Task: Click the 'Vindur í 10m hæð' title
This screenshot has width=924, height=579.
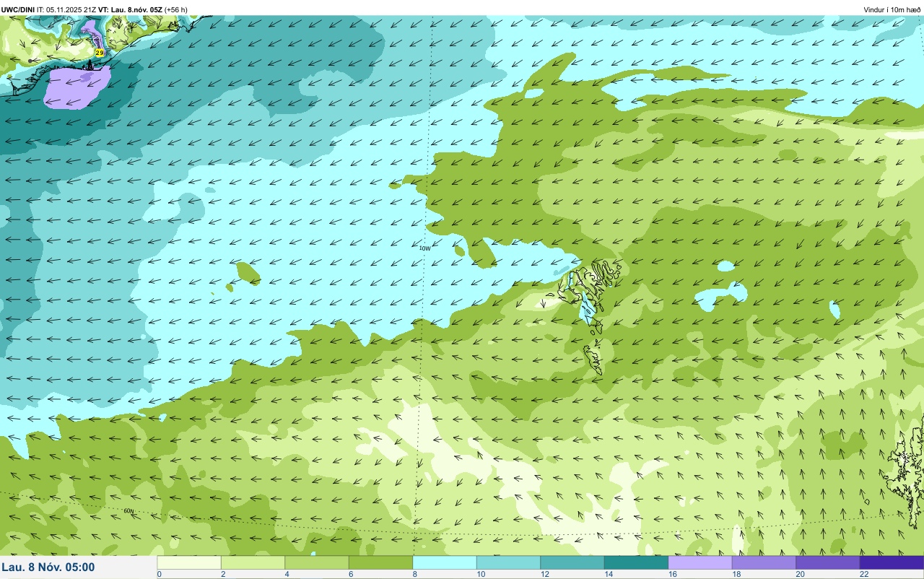Action: [892, 9]
